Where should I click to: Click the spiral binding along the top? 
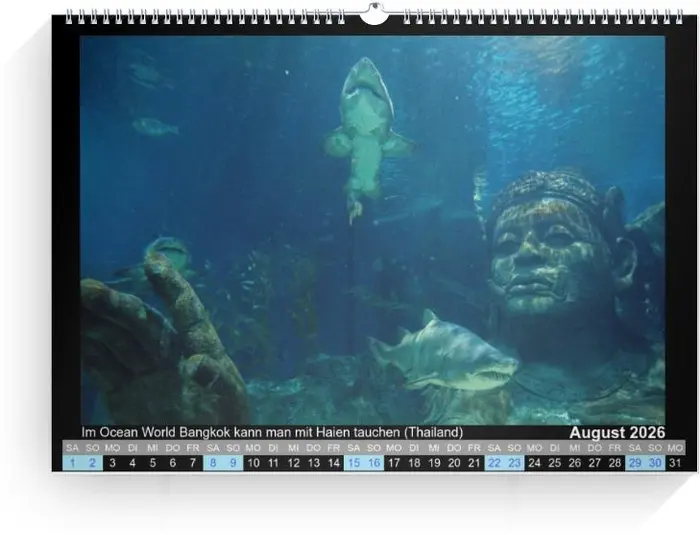pyautogui.click(x=200, y=17)
